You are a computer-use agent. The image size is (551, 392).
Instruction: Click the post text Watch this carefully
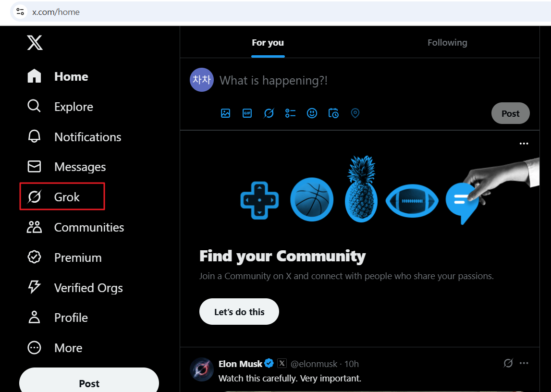click(x=290, y=378)
